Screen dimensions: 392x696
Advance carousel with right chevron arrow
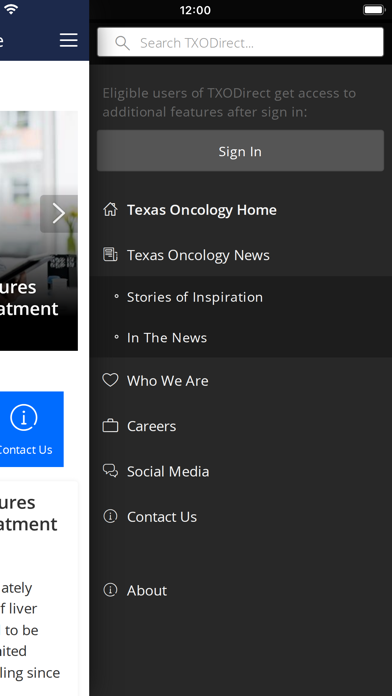click(x=59, y=214)
